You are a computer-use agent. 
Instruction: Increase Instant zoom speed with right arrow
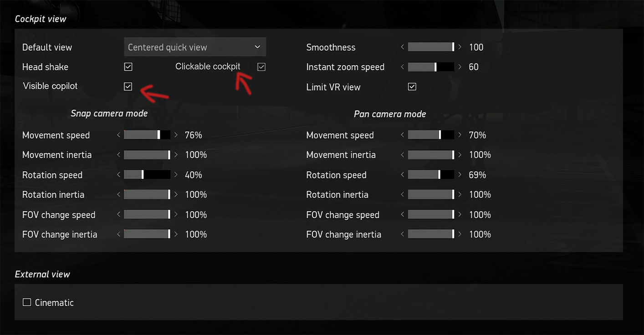(460, 67)
